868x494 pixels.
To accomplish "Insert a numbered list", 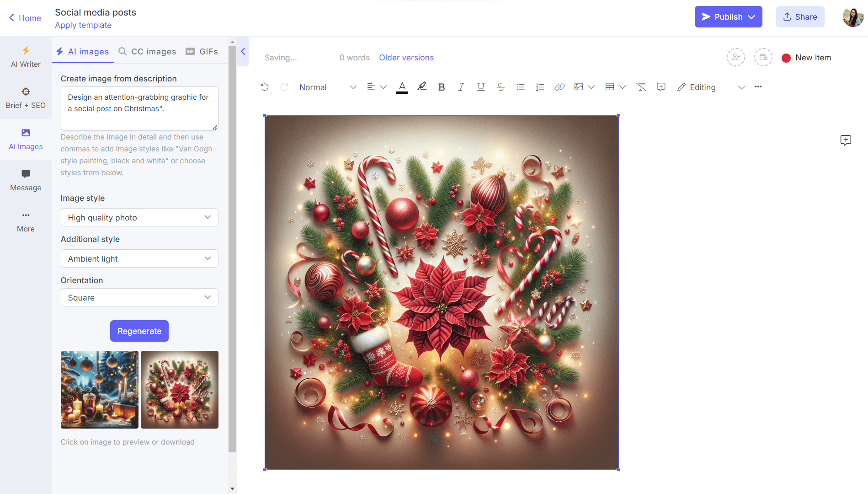I will coord(540,87).
